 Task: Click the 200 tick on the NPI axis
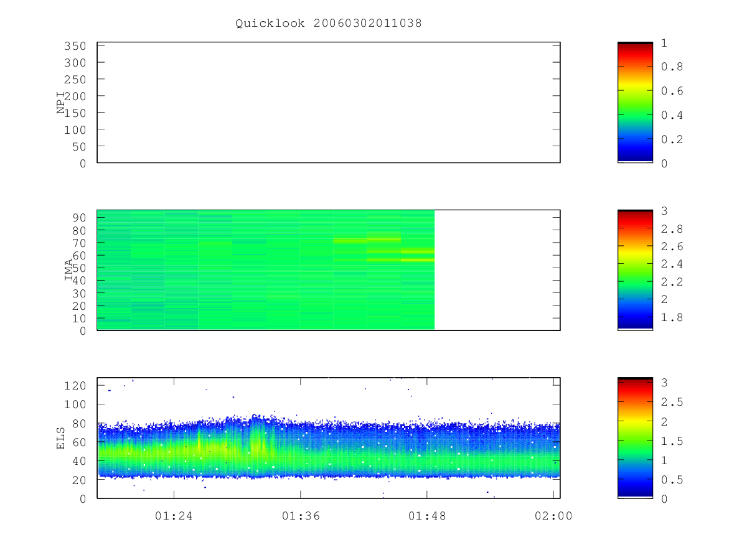pyautogui.click(x=74, y=96)
